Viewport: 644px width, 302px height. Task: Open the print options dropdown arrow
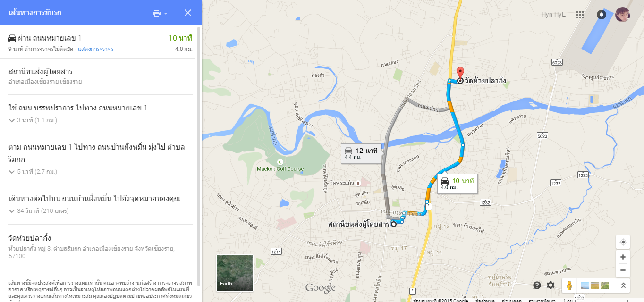[x=166, y=14]
